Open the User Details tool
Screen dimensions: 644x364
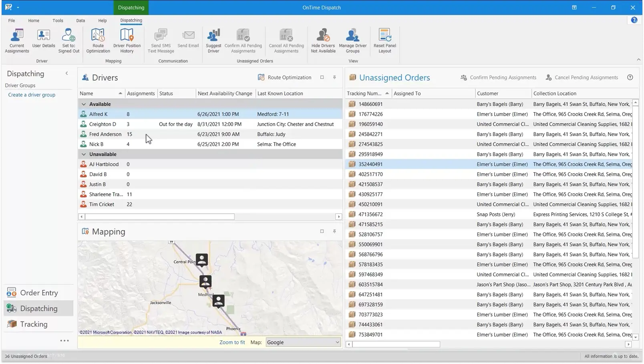click(43, 39)
